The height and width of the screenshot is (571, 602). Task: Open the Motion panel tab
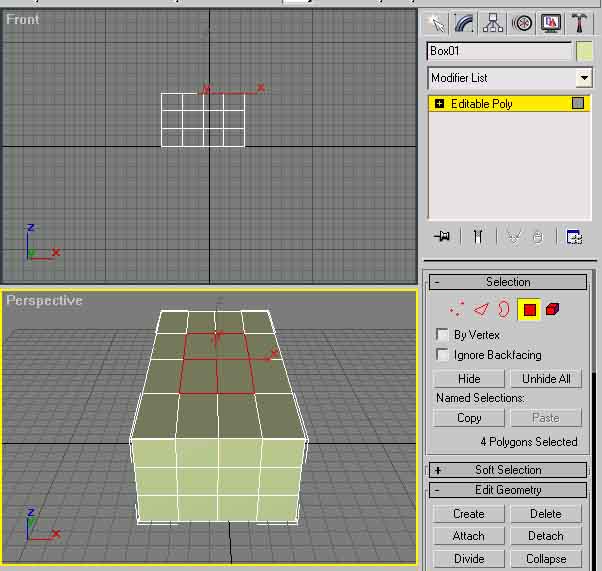(521, 23)
